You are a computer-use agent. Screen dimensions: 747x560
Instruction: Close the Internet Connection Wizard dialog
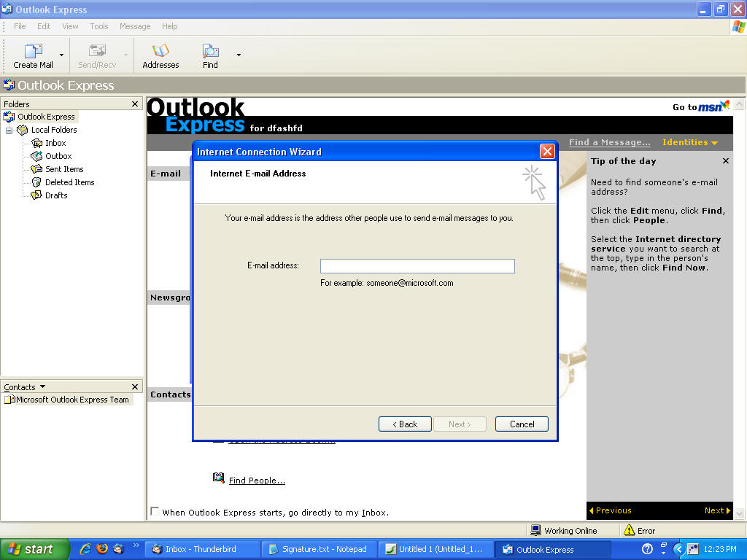[547, 152]
